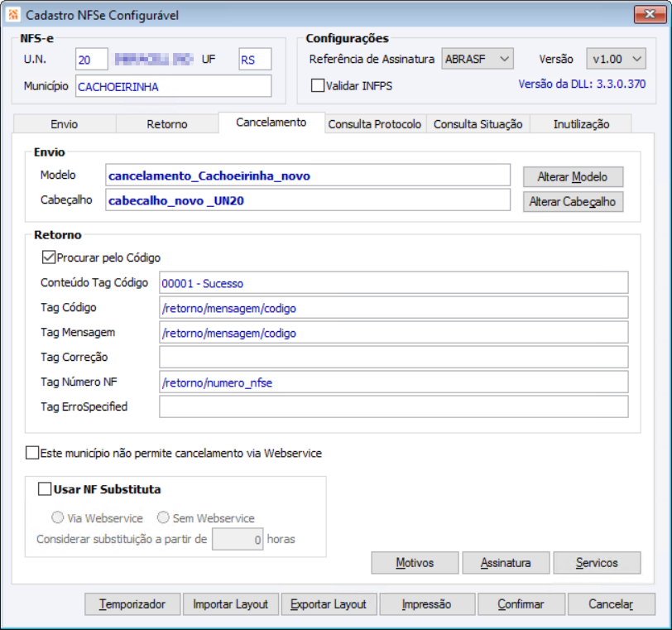Screen dimensions: 672x630
Task: Click the Alterar Cabeçalho button
Action: coord(573,201)
